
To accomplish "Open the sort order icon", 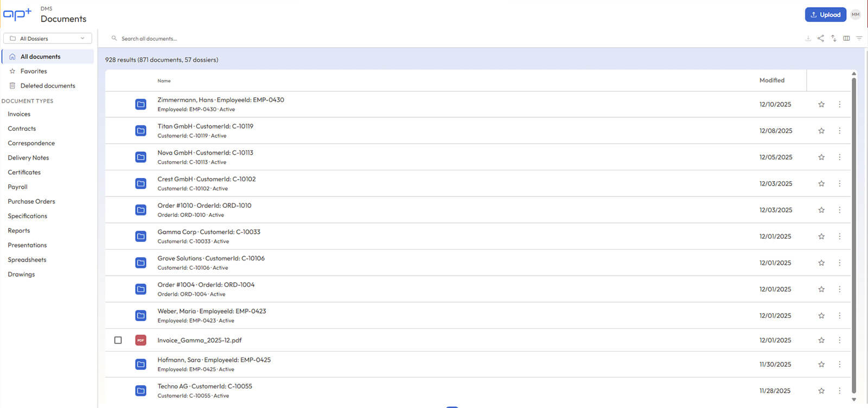I will click(x=833, y=39).
